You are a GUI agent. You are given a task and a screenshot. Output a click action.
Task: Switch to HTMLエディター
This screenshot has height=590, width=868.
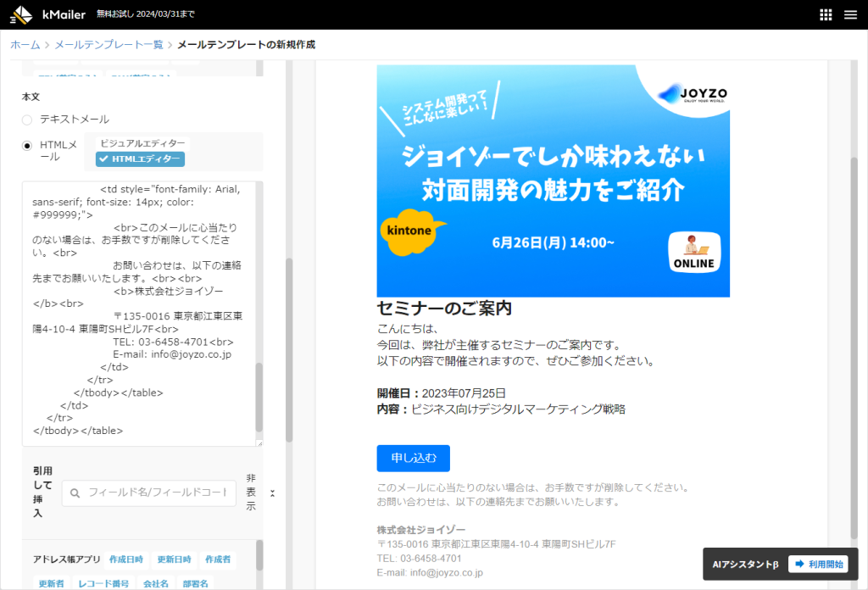tap(140, 159)
